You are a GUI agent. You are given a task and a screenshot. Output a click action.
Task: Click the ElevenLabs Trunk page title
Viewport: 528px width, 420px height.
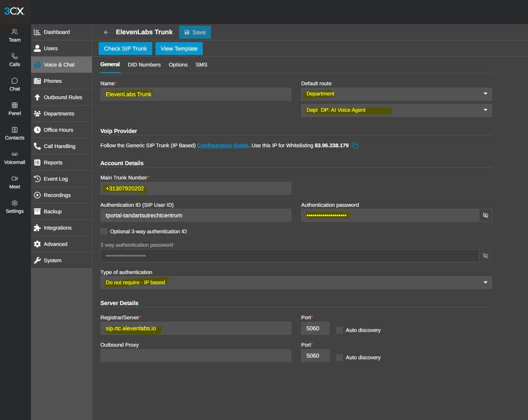pyautogui.click(x=144, y=32)
